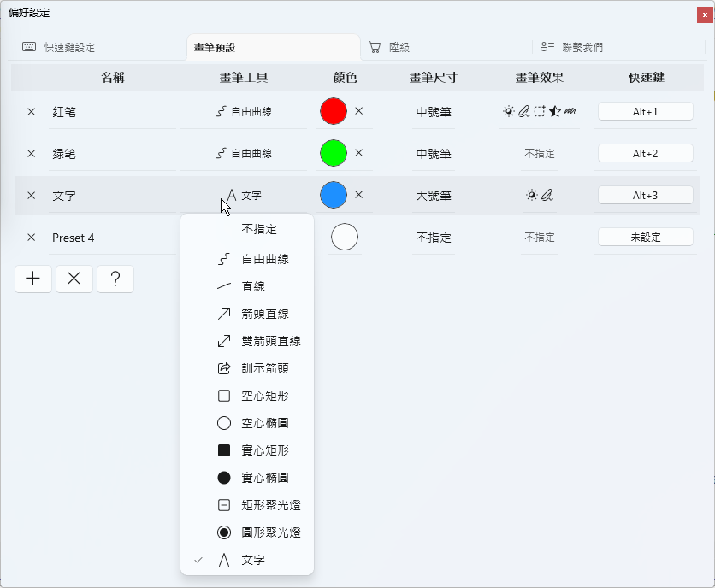Choose 直線 from the tool menu
The height and width of the screenshot is (588, 715).
247,286
